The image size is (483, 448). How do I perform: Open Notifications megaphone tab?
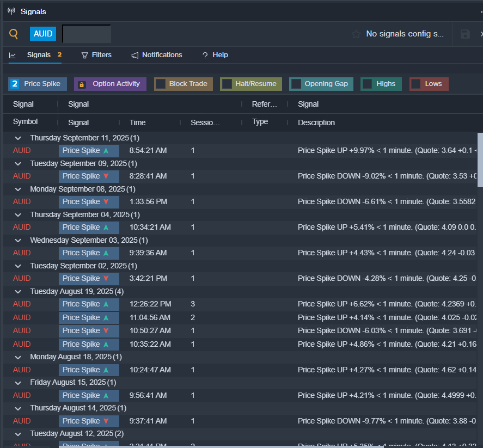157,55
